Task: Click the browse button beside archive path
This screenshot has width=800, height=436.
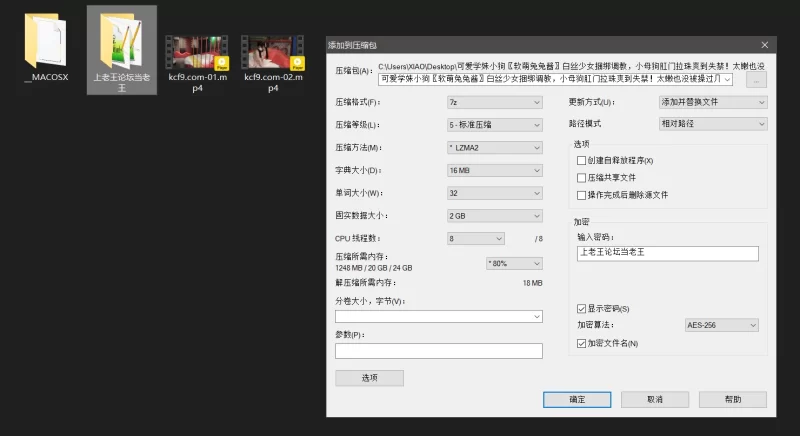Action: 757,80
